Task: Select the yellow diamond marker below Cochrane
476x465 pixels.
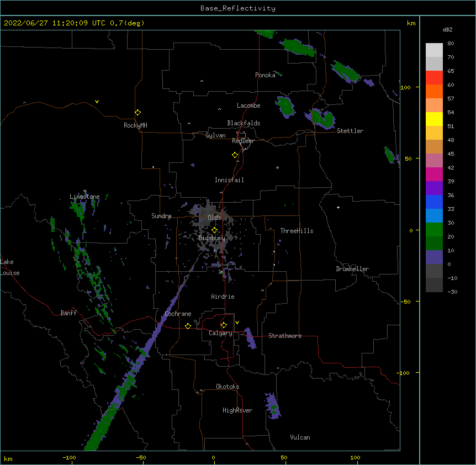Action: click(x=188, y=326)
